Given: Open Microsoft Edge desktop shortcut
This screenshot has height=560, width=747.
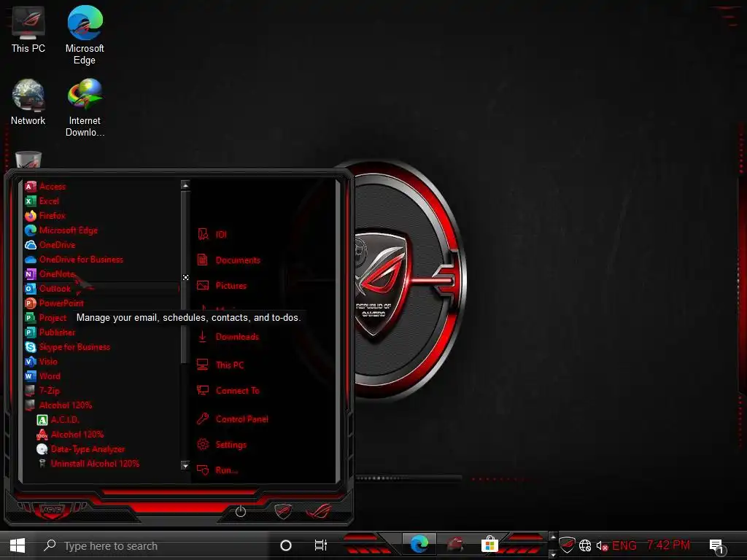Looking at the screenshot, I should [85, 35].
